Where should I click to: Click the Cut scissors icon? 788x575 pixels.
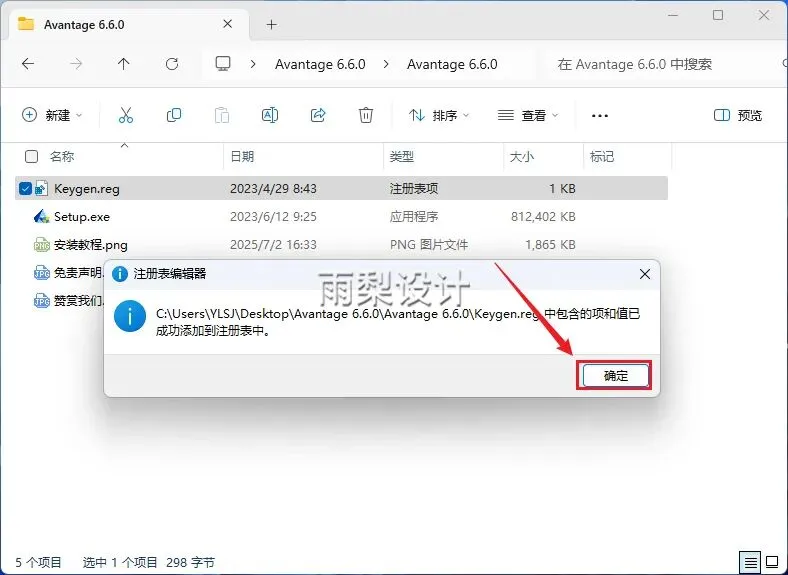(126, 115)
